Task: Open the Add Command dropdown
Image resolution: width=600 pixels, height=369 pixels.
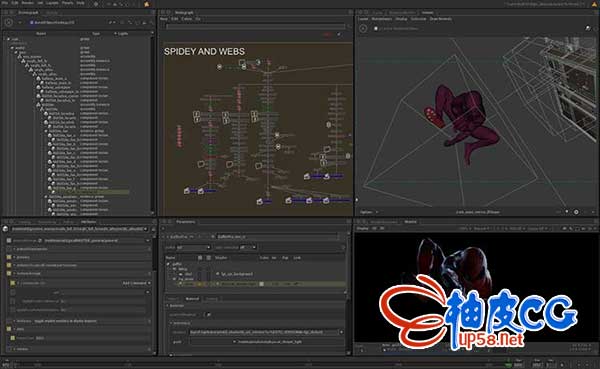Action: [136, 283]
